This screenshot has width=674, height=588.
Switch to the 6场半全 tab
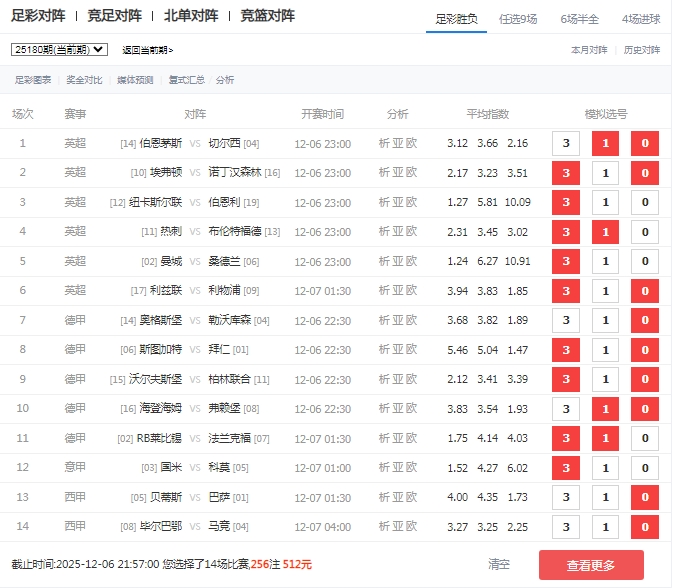point(581,18)
